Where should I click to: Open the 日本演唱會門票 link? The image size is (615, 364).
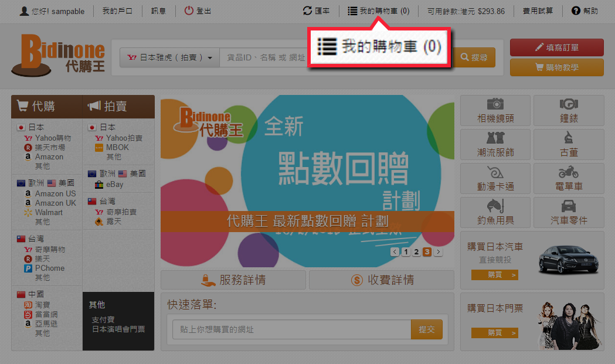tap(118, 329)
